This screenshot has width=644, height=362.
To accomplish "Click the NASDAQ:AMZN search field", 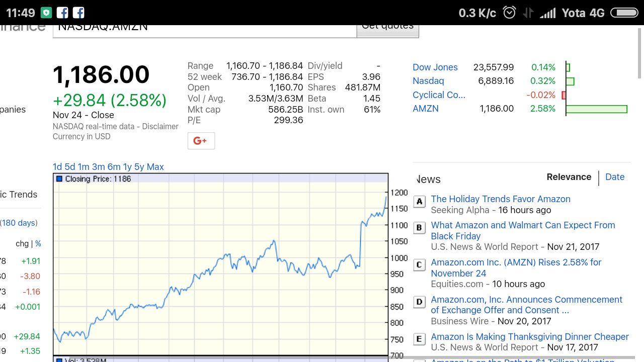I will [x=204, y=31].
